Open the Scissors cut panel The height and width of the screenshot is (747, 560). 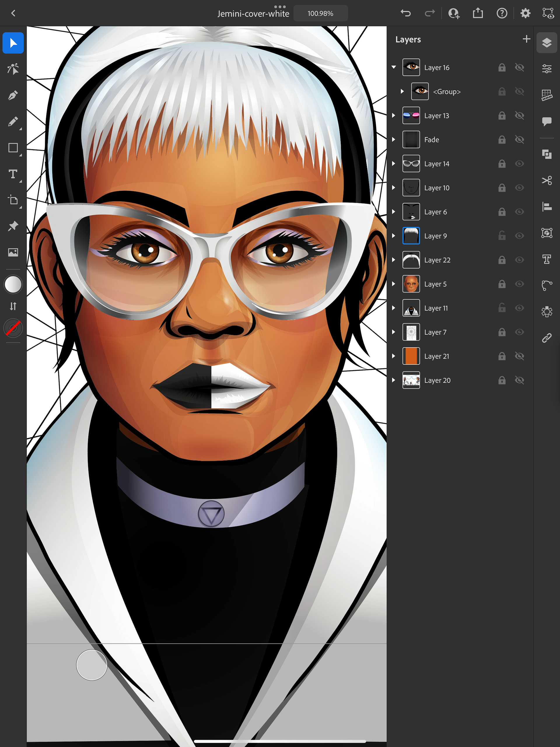547,181
